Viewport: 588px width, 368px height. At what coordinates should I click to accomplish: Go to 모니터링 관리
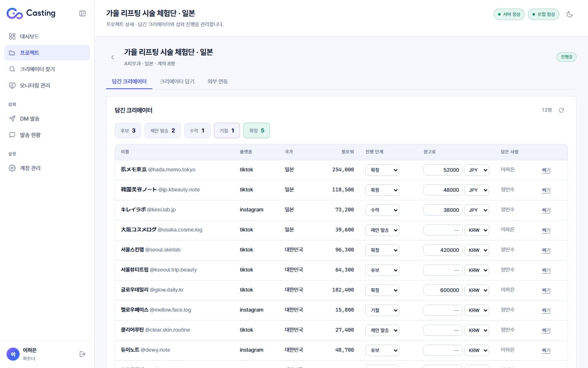point(47,85)
